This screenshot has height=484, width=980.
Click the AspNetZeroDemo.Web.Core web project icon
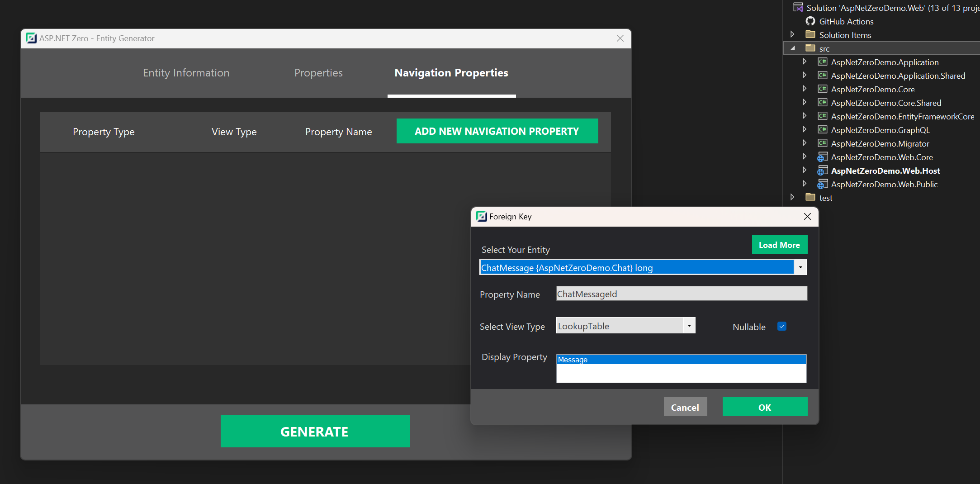pos(823,157)
